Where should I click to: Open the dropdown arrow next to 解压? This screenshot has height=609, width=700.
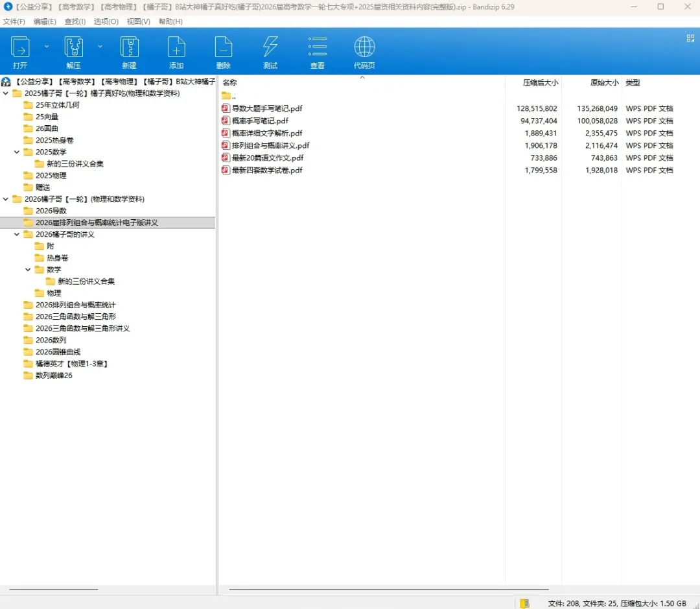(x=100, y=46)
